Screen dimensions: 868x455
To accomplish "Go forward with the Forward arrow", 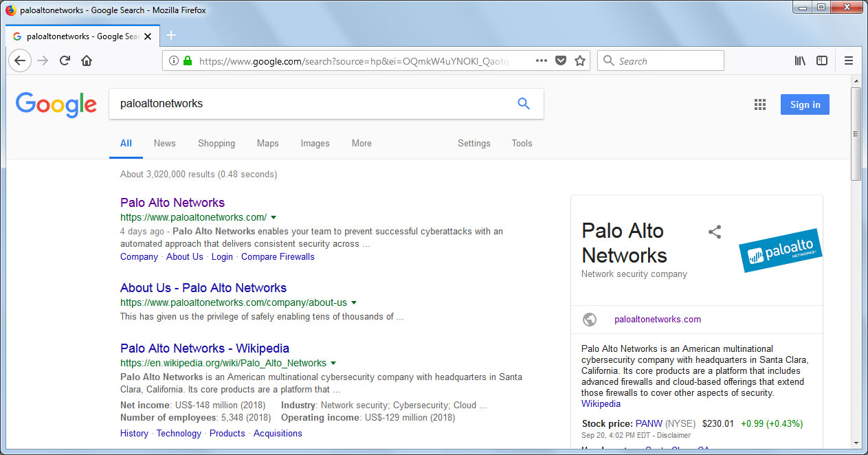I will point(43,60).
